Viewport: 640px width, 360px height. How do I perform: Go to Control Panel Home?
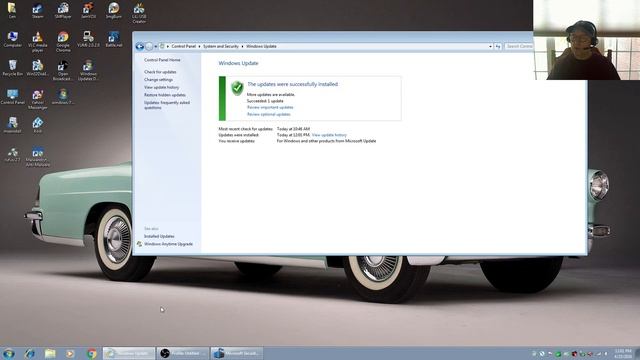(162, 60)
